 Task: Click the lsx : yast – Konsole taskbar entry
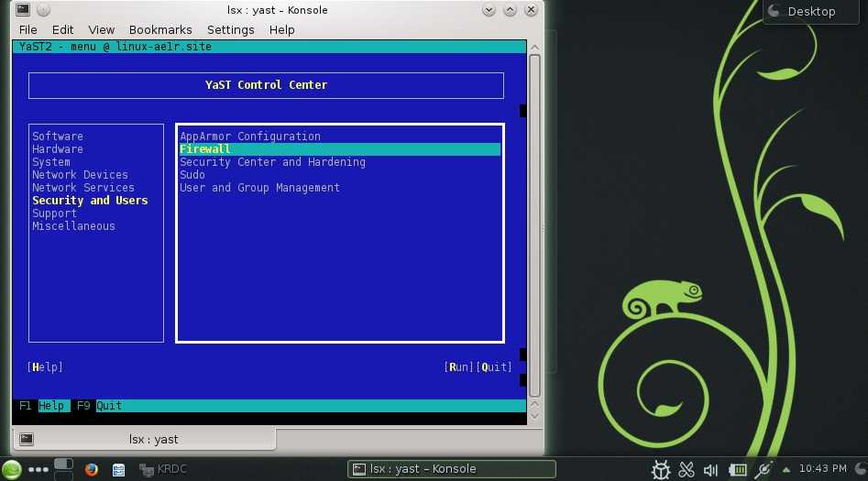[x=452, y=469]
